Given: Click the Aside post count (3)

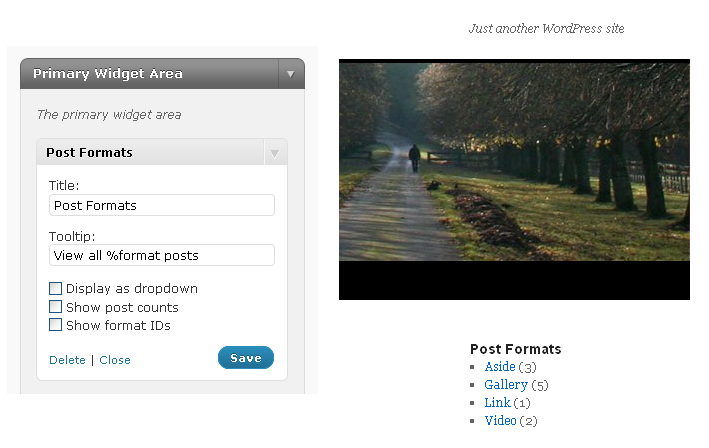Looking at the screenshot, I should (x=527, y=367).
